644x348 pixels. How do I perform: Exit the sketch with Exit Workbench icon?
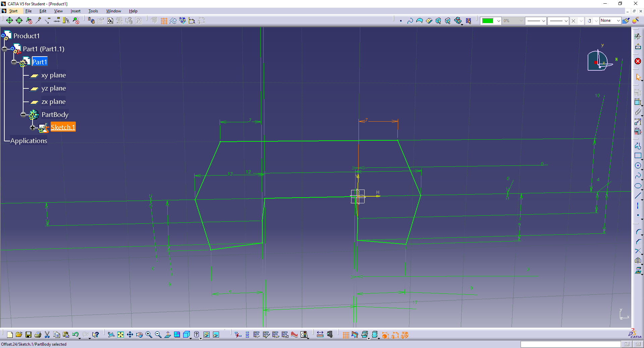click(x=638, y=47)
